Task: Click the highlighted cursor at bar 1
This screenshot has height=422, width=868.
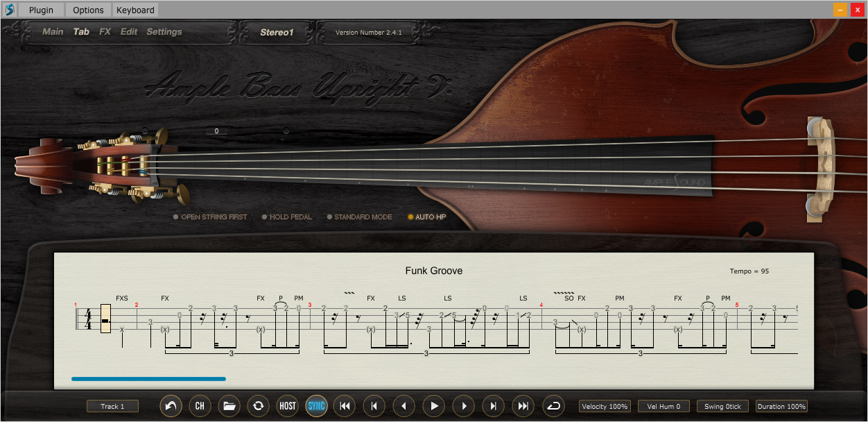Action: tap(105, 318)
